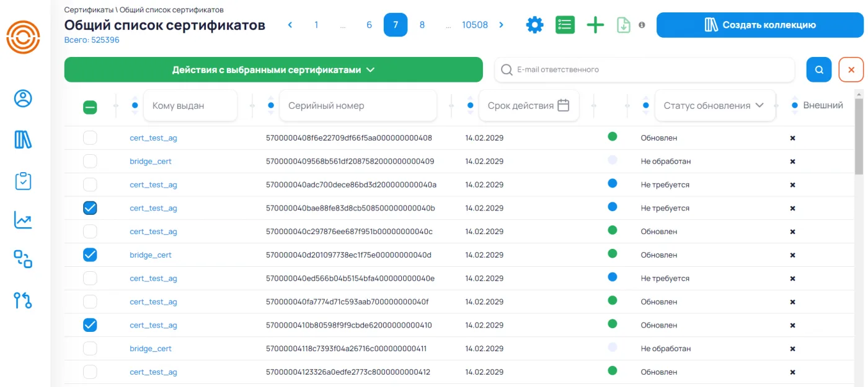The height and width of the screenshot is (387, 868).
Task: Click Создать коллекцию button
Action: (x=760, y=25)
